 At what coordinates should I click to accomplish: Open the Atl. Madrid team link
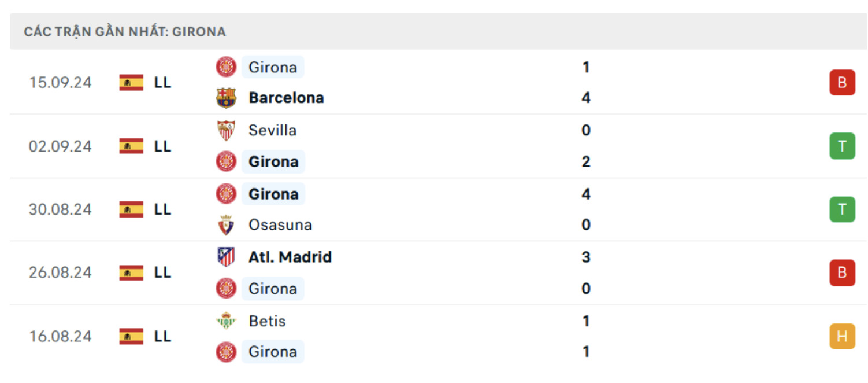coord(290,257)
